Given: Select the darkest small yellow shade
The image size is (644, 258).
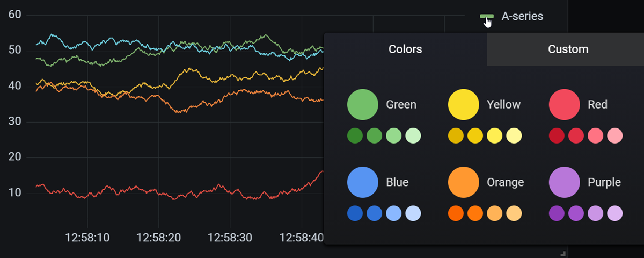Looking at the screenshot, I should (456, 135).
